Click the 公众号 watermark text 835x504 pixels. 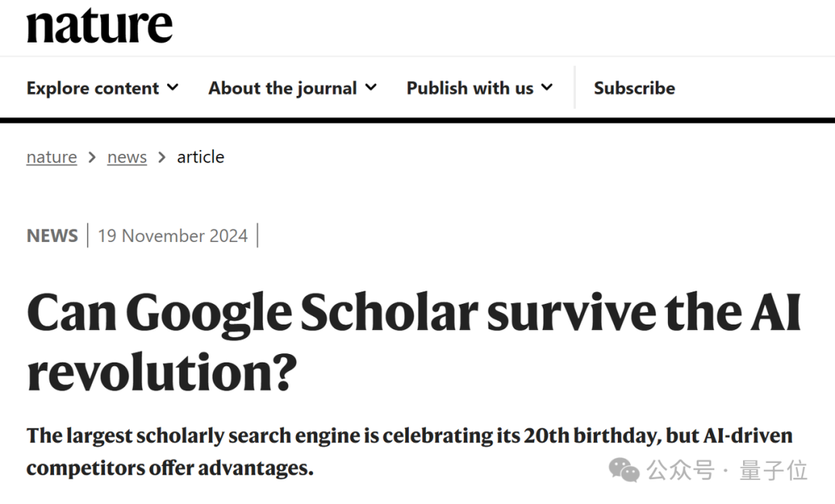pyautogui.click(x=680, y=470)
